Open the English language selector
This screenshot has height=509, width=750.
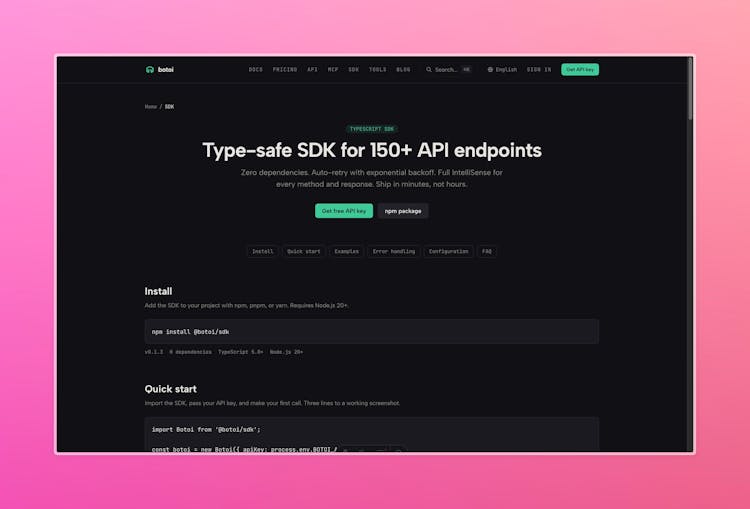pyautogui.click(x=505, y=70)
